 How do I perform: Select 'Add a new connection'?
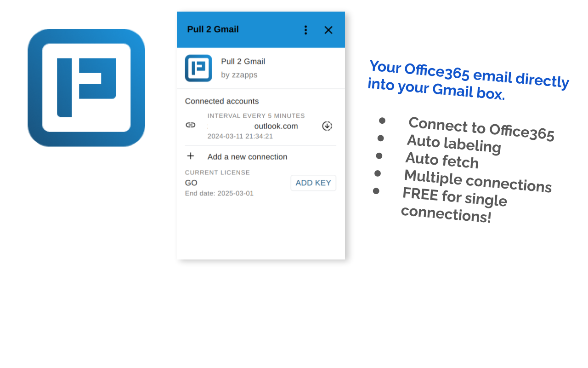[247, 157]
